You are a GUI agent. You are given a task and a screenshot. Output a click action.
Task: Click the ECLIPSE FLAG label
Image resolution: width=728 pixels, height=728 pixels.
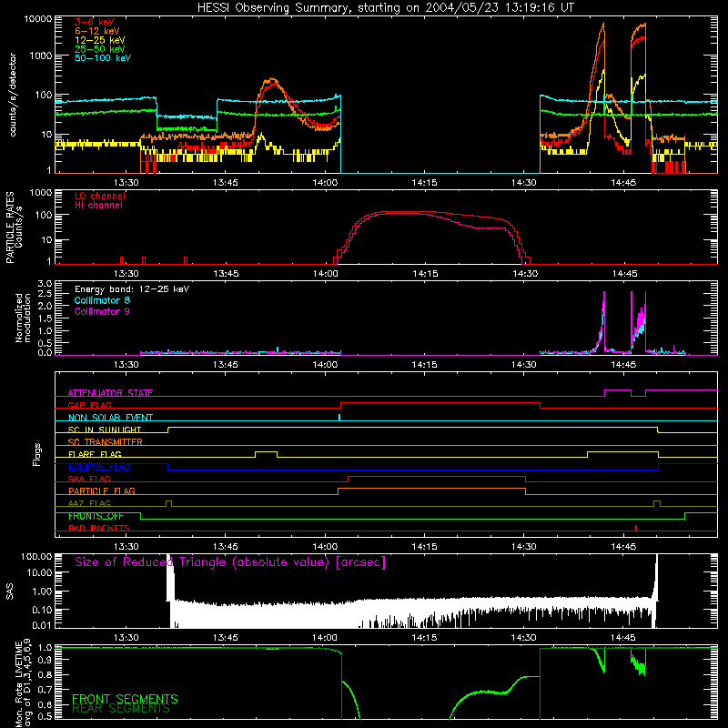pyautogui.click(x=99, y=467)
